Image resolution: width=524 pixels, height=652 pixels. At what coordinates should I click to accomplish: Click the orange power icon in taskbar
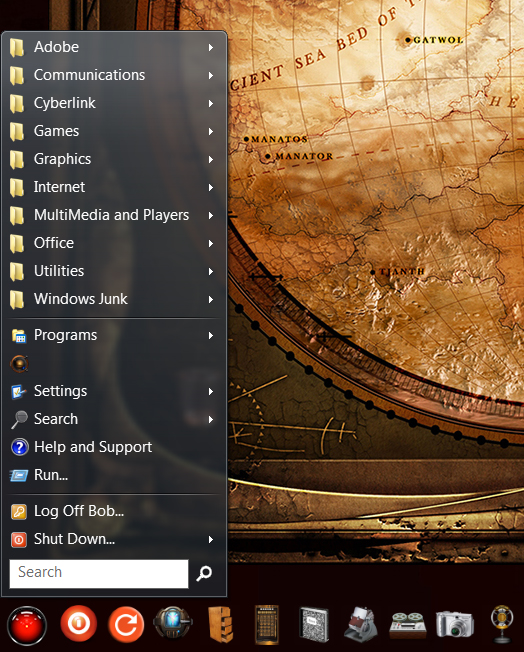79,623
